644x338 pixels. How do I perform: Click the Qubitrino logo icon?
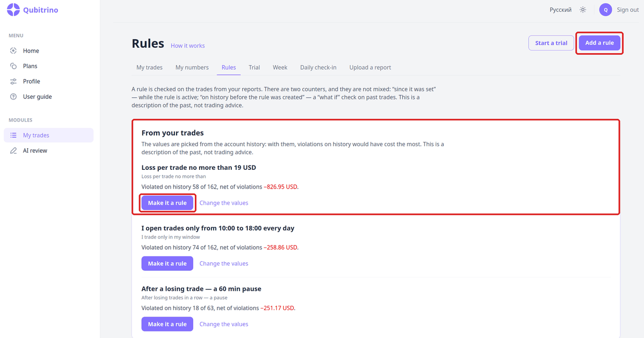click(13, 10)
